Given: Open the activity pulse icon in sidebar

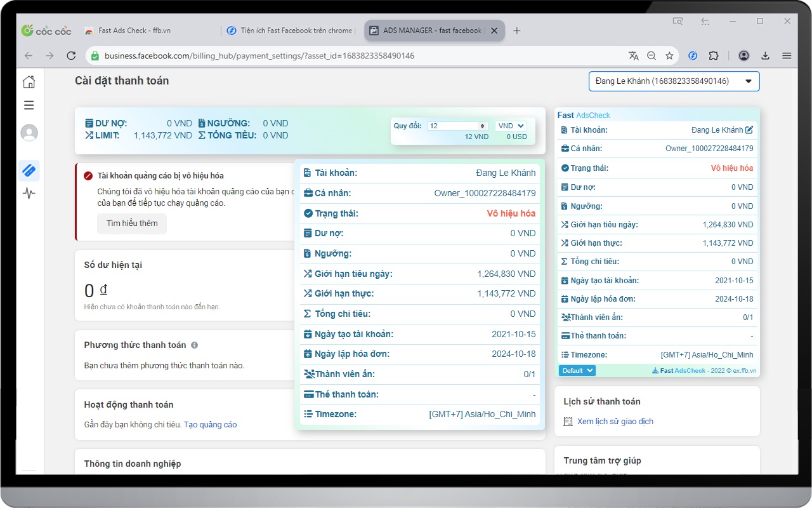Looking at the screenshot, I should tap(29, 193).
